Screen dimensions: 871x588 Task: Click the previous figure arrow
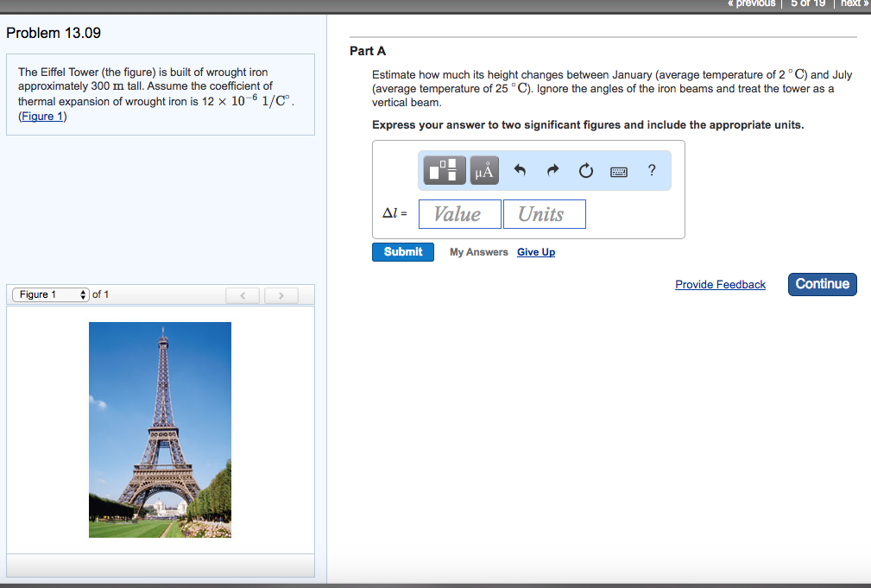242,295
